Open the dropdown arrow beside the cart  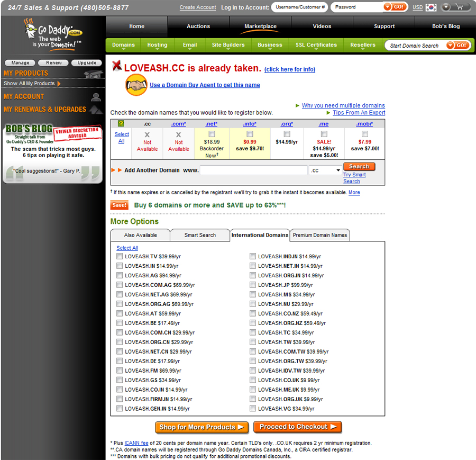tap(446, 7)
